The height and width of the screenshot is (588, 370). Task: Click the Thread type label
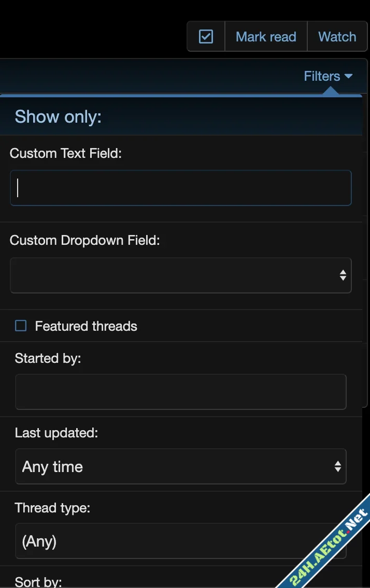[52, 508]
